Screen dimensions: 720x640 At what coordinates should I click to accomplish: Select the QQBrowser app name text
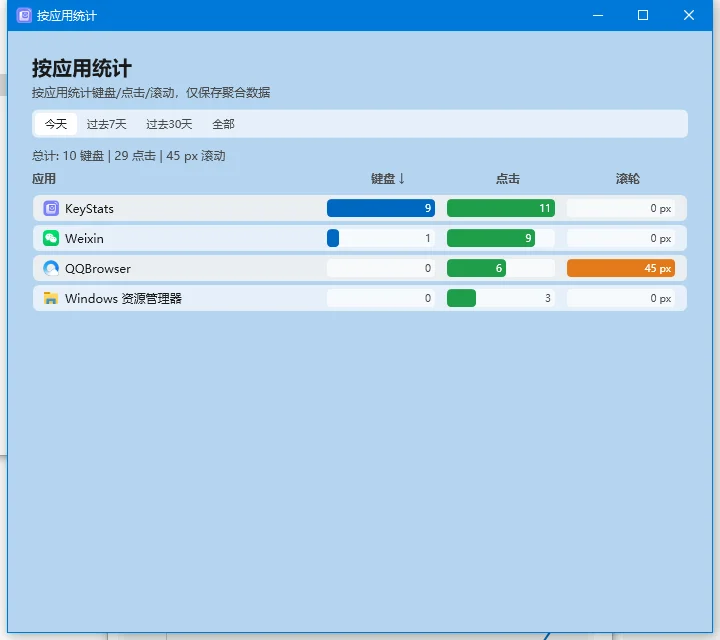tap(98, 269)
